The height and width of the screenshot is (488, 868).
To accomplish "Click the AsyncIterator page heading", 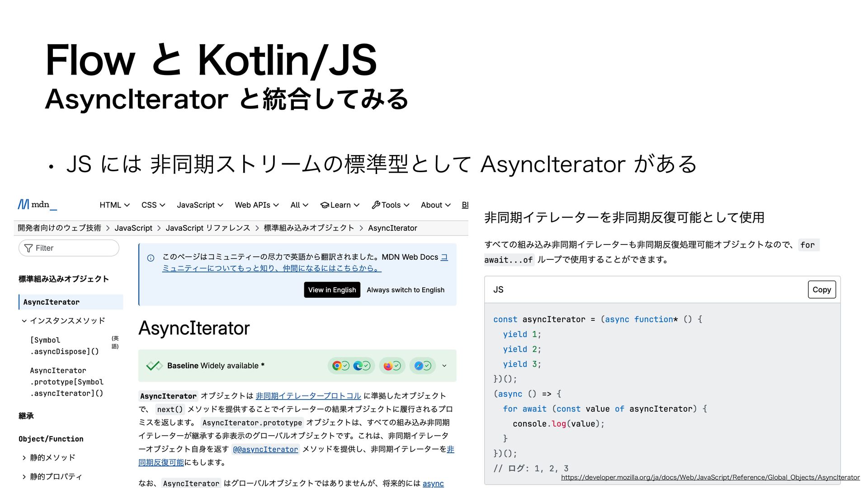I will pos(194,328).
